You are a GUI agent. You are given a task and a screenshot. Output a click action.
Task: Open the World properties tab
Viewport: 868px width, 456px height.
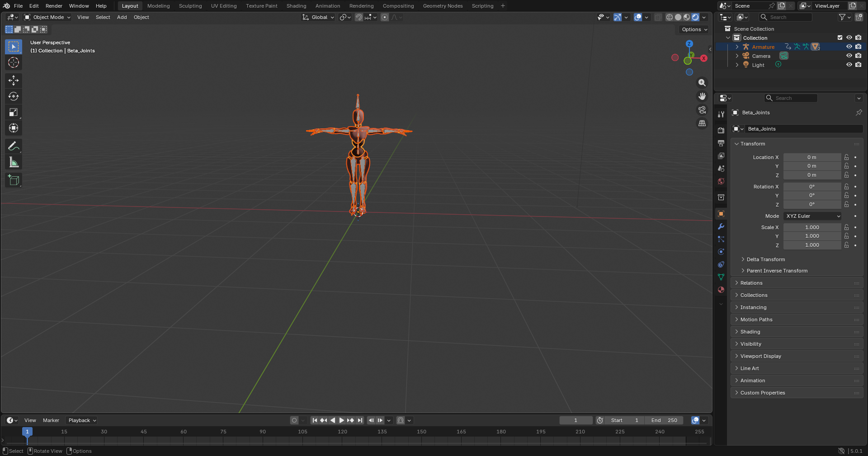(721, 181)
